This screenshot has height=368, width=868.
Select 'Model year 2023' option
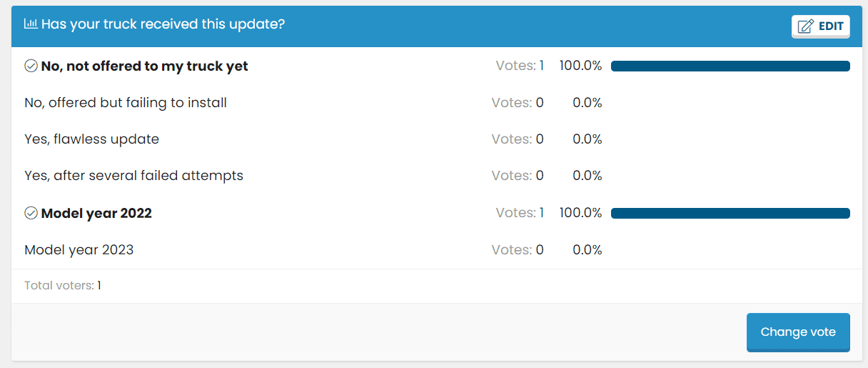coord(79,250)
